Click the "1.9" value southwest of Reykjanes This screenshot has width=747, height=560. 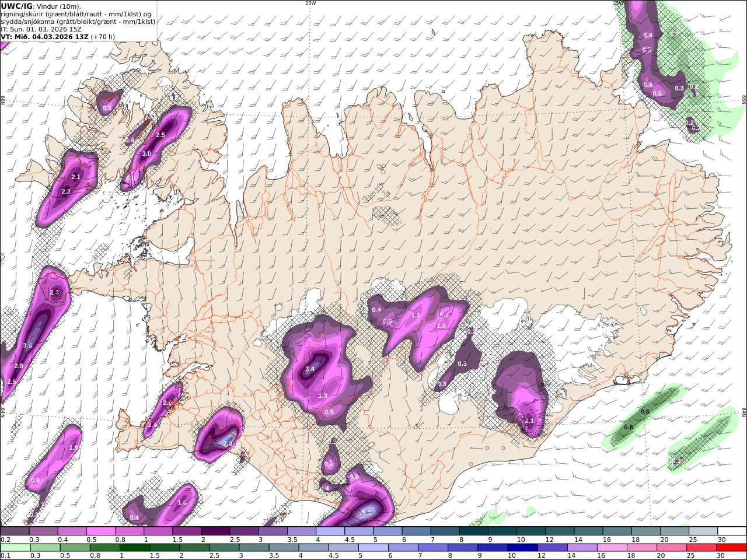[x=74, y=448]
